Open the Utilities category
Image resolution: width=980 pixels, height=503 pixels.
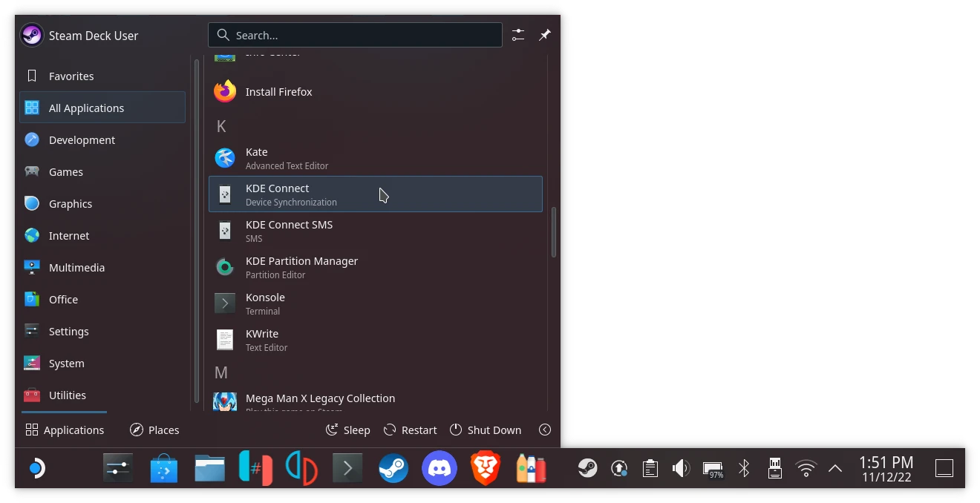(x=102, y=395)
